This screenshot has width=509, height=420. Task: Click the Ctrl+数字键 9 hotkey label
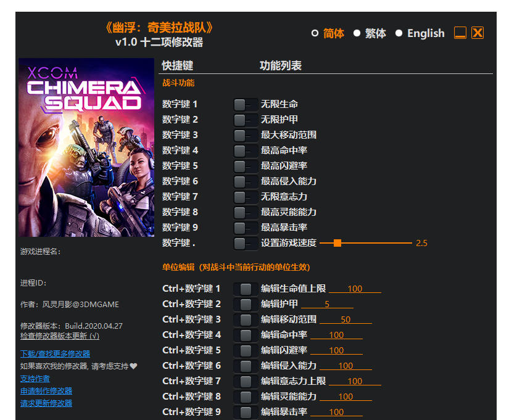pyautogui.click(x=191, y=412)
